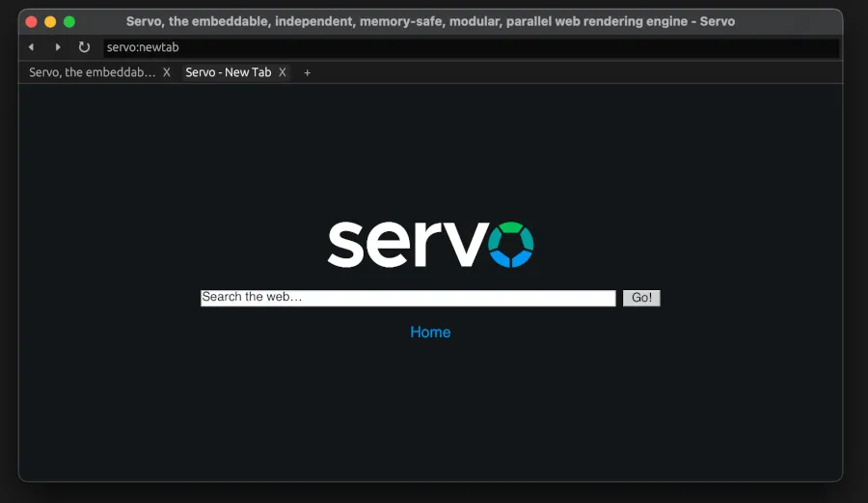Focus the "Search the web…" field
868x503 pixels.
click(x=407, y=298)
